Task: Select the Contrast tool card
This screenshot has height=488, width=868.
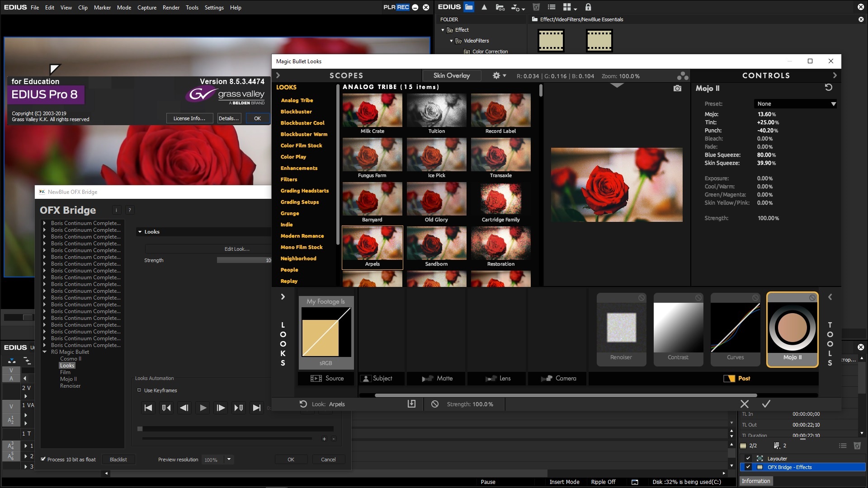Action: pyautogui.click(x=679, y=329)
